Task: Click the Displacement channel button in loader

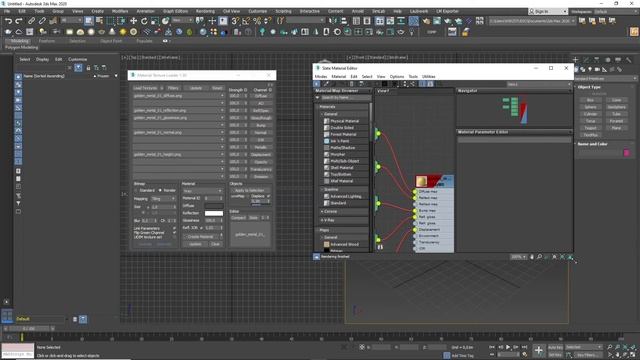Action: pyautogui.click(x=260, y=154)
